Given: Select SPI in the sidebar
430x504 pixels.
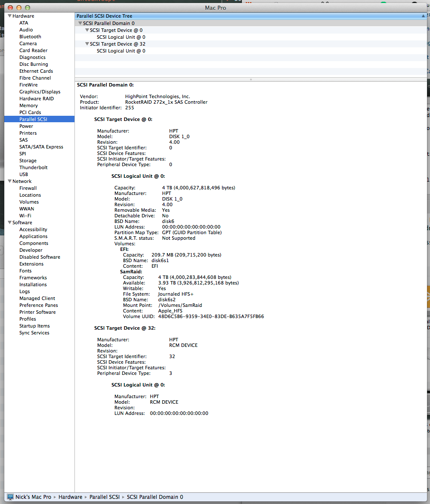Looking at the screenshot, I should click(22, 154).
